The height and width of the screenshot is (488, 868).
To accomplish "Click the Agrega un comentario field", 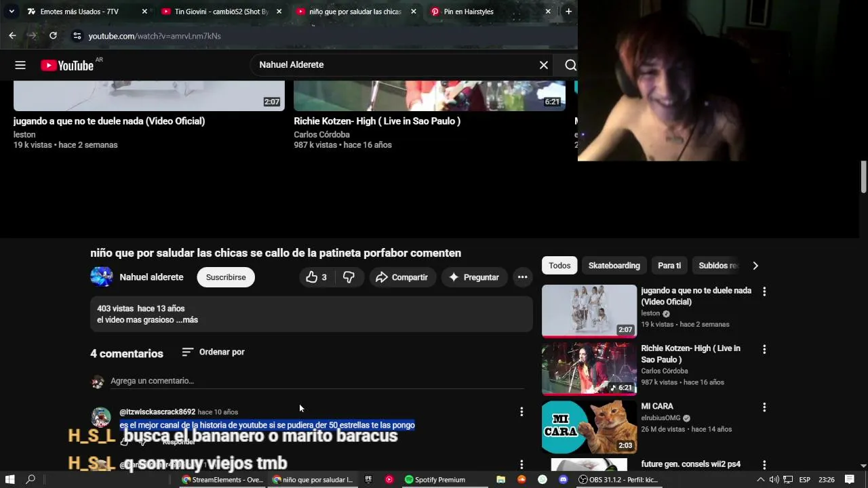I will 317,381.
